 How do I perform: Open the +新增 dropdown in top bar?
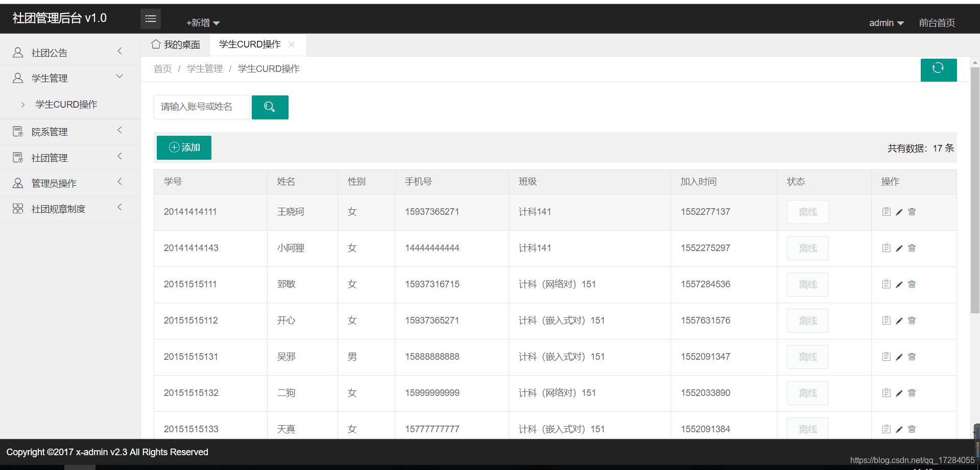[203, 23]
